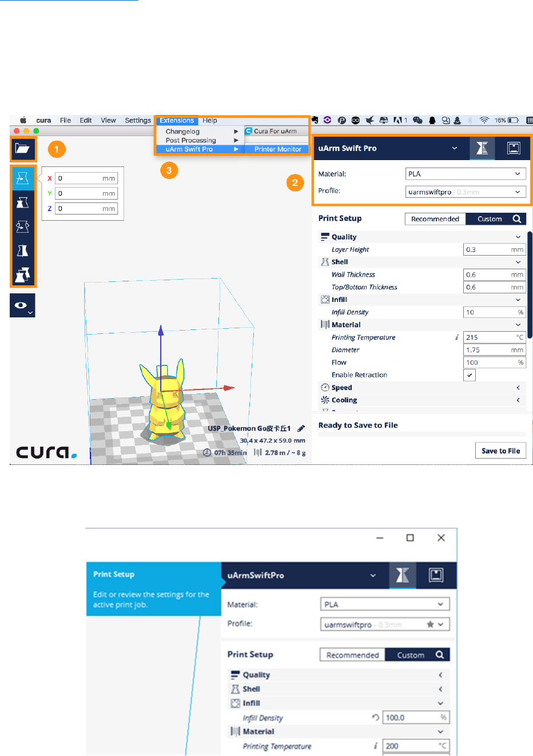The width and height of the screenshot is (533, 756).
Task: Click the search magnifier in Windows Print Setup
Action: (x=440, y=655)
